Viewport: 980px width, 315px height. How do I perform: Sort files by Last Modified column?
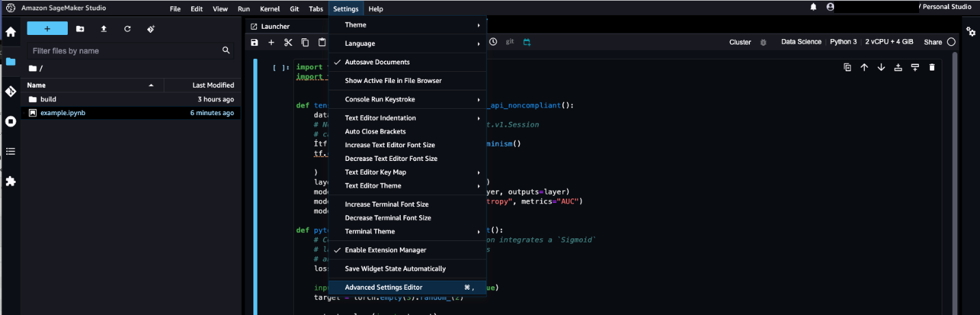click(x=203, y=85)
